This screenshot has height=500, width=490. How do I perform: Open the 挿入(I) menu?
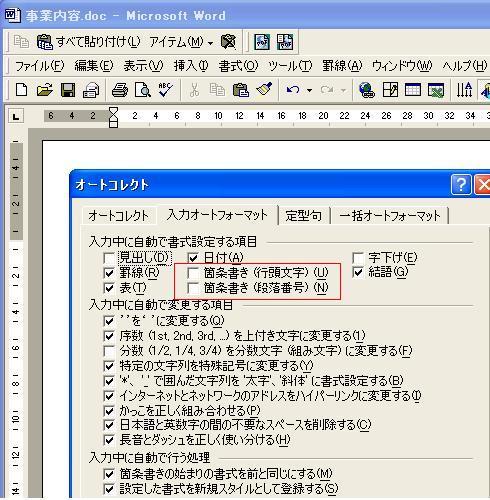pyautogui.click(x=191, y=66)
